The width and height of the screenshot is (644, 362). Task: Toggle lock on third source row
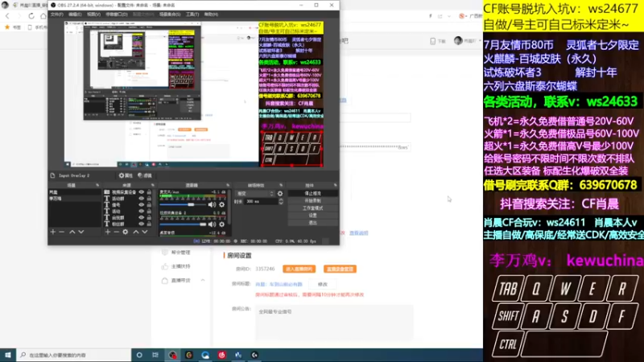[149, 205]
